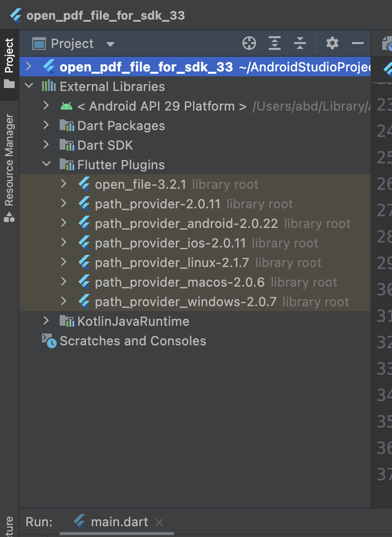Select the Flutter Plugins tree row
The height and width of the screenshot is (537, 392).
[195, 164]
